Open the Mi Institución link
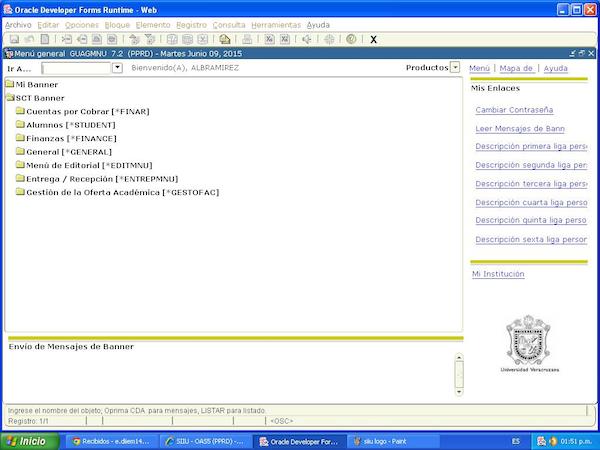600x450 pixels. (498, 274)
